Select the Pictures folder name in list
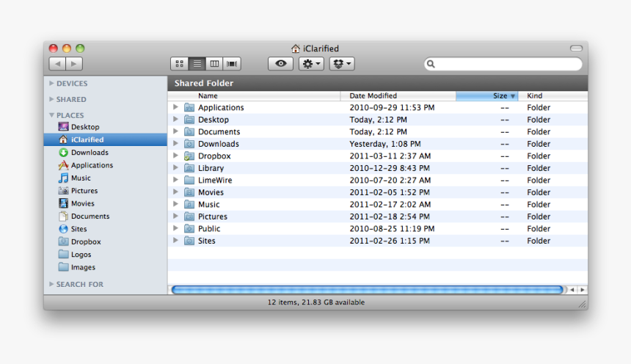This screenshot has height=364, width=631. pyautogui.click(x=213, y=216)
